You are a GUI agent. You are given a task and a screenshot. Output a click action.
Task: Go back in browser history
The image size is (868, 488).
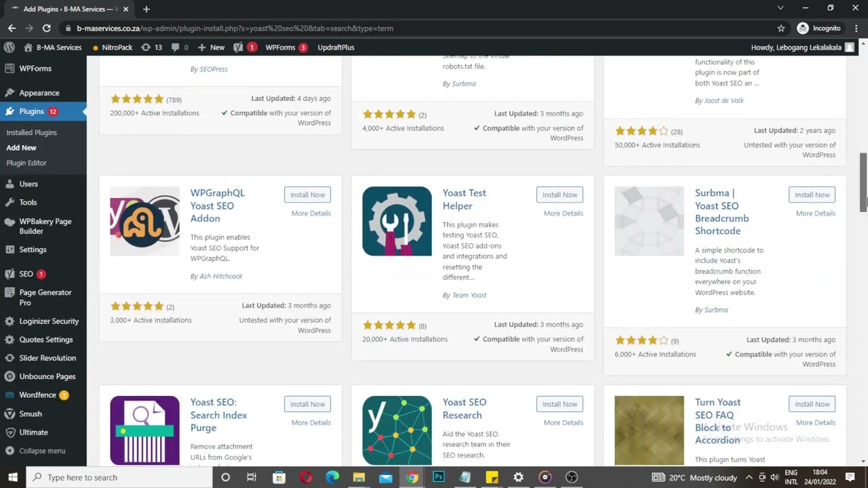pos(12,28)
